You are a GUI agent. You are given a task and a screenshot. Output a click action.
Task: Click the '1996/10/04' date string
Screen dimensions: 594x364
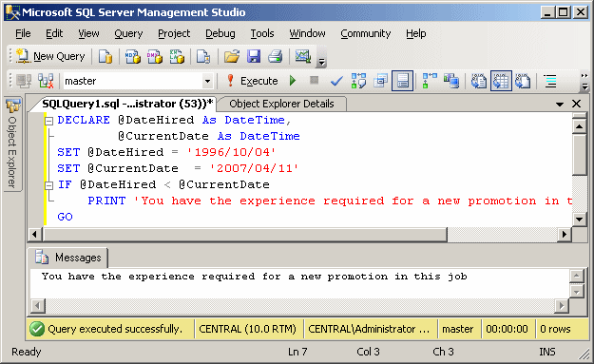[x=232, y=152]
